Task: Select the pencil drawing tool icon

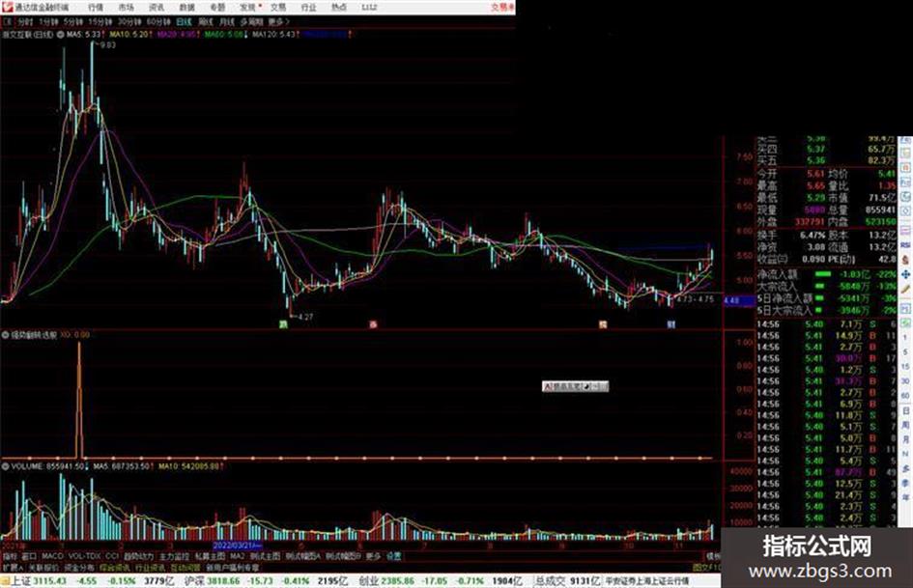Action: point(905,289)
